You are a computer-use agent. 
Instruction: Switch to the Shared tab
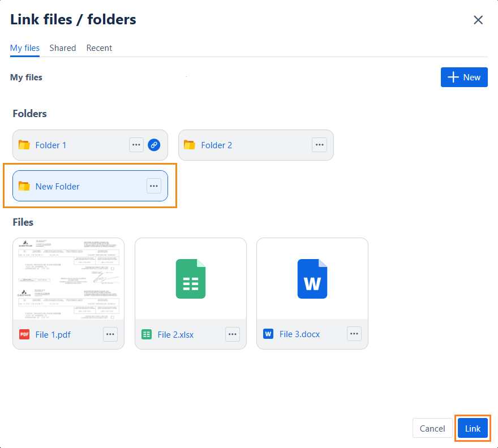pyautogui.click(x=63, y=48)
